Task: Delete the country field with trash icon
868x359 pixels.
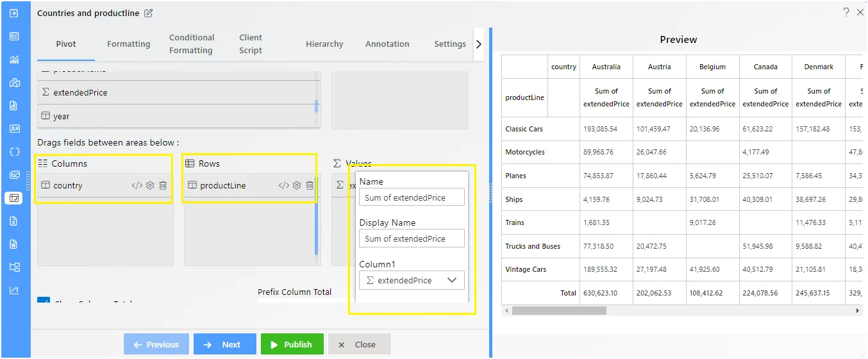Action: [x=163, y=185]
